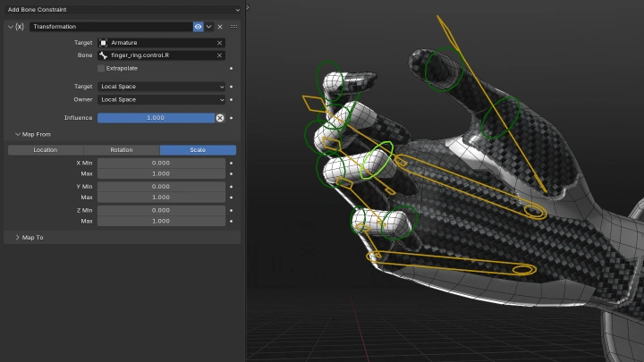
Task: Open the Owner Local Space dropdown
Action: [161, 100]
